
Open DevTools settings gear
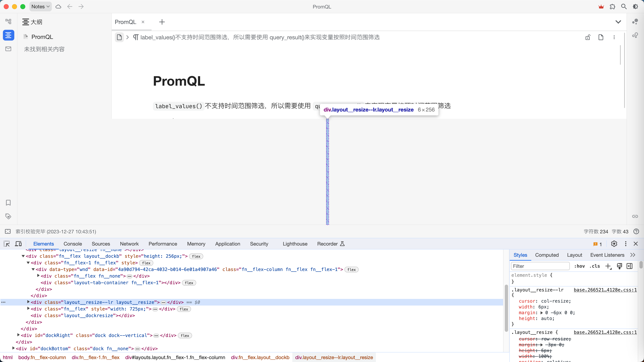coord(614,244)
